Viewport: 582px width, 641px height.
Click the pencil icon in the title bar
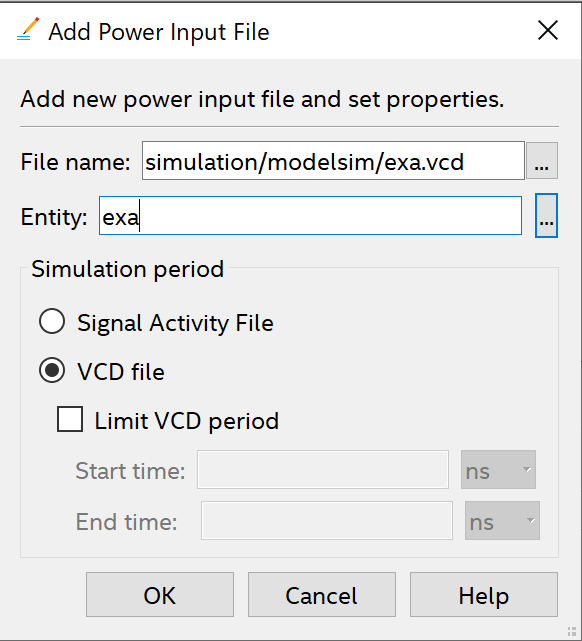tap(28, 29)
